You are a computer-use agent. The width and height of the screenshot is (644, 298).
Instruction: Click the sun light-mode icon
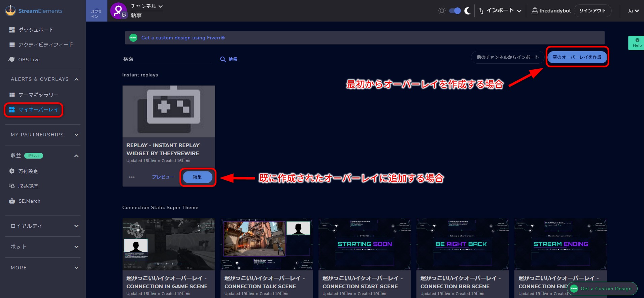point(442,11)
